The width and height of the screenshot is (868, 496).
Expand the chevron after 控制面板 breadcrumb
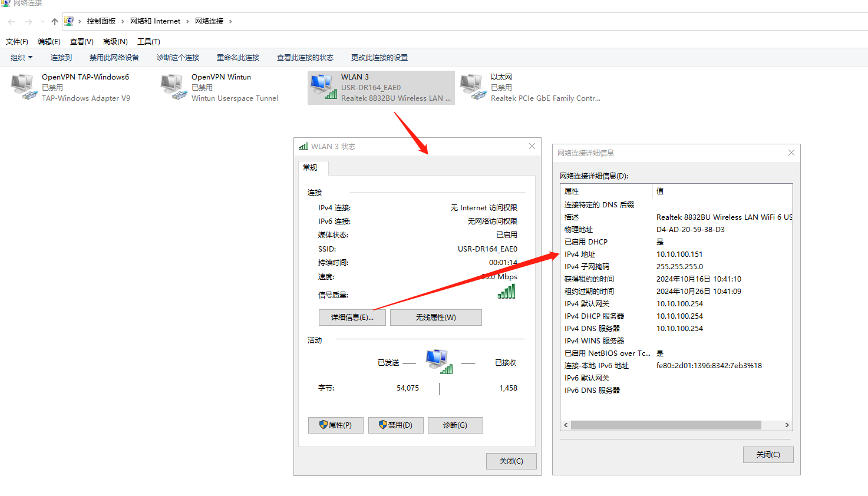(x=123, y=21)
